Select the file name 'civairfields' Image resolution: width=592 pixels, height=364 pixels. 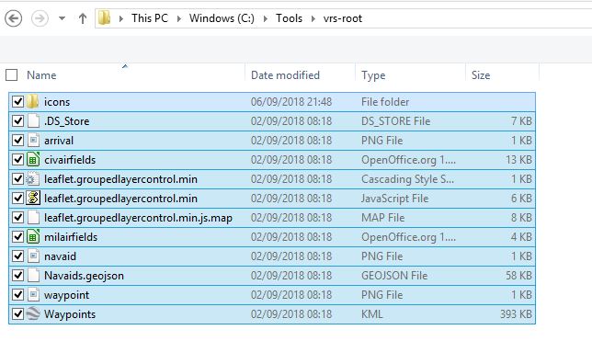click(70, 160)
